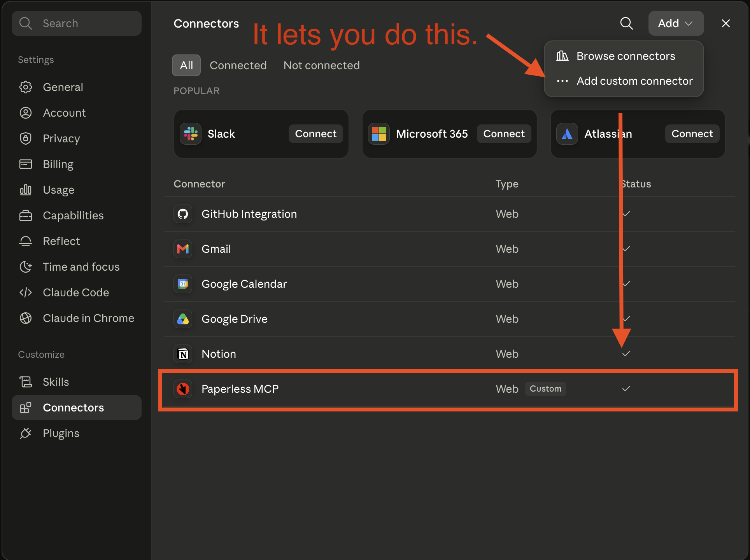The image size is (750, 560).
Task: Click the Usage bar chart icon
Action: [x=26, y=190]
